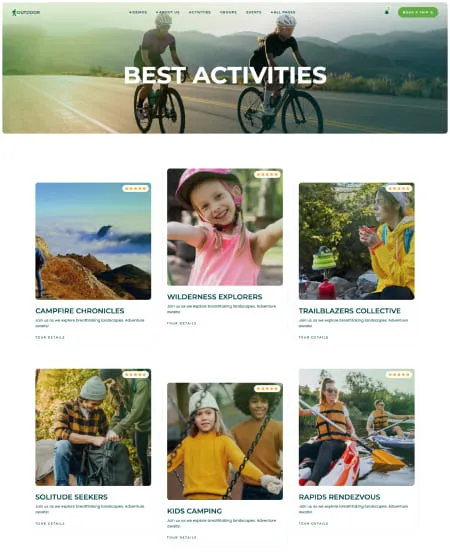Screen dimensions: 450x560
Task: Click star rating badge on Kids Camping image
Action: [267, 389]
